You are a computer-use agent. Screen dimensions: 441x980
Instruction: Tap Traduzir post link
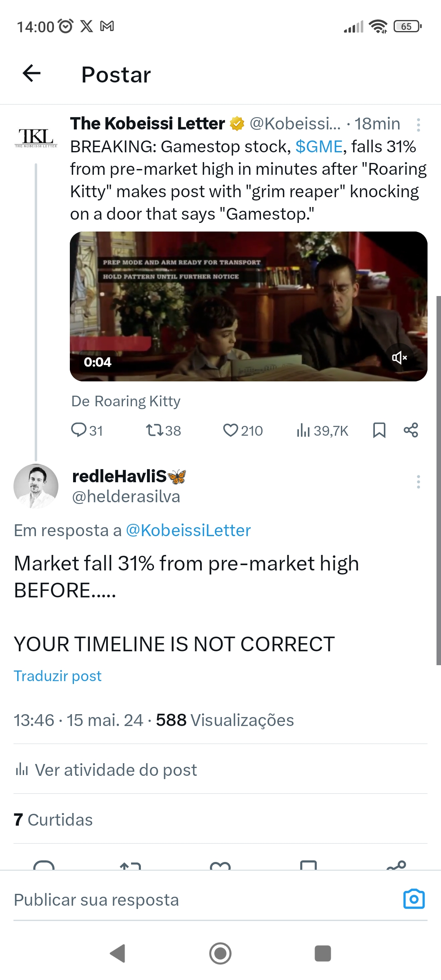[x=58, y=676]
